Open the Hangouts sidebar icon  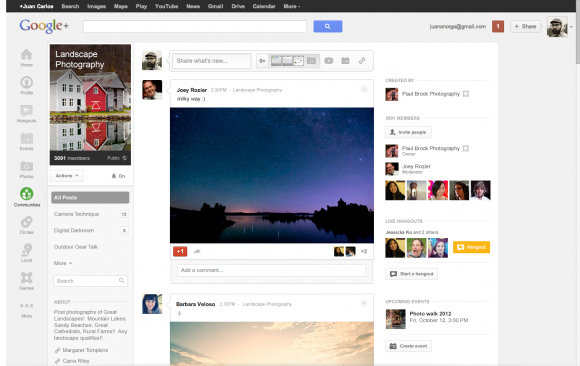click(x=26, y=114)
